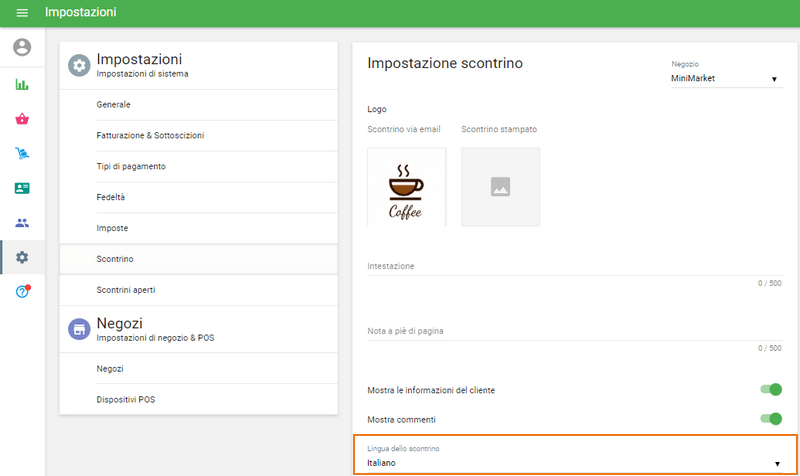The height and width of the screenshot is (476, 800).
Task: Click the Intestazione text field
Action: [575, 267]
